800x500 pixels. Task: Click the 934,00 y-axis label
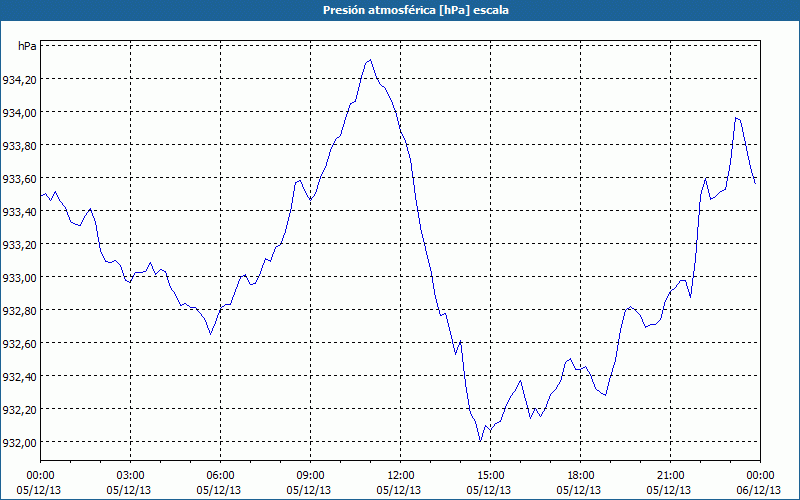point(19,112)
